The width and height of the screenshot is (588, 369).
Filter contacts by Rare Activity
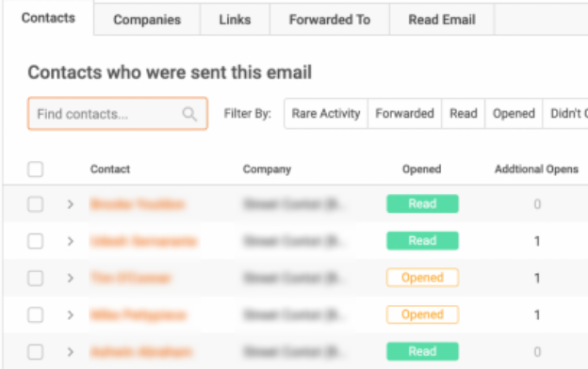tap(326, 114)
